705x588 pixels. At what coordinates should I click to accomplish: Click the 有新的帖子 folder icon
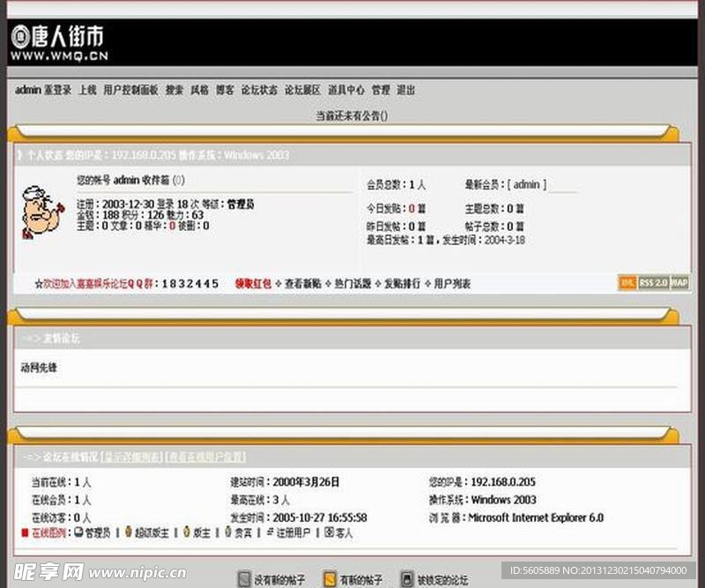pyautogui.click(x=330, y=579)
